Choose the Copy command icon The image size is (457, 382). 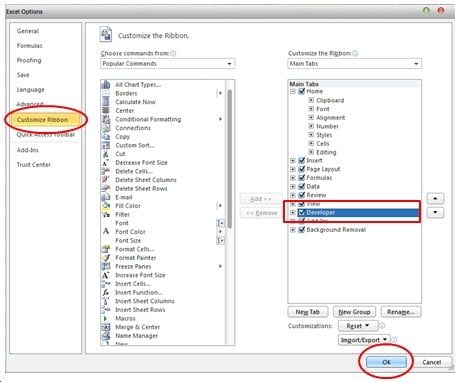click(106, 137)
